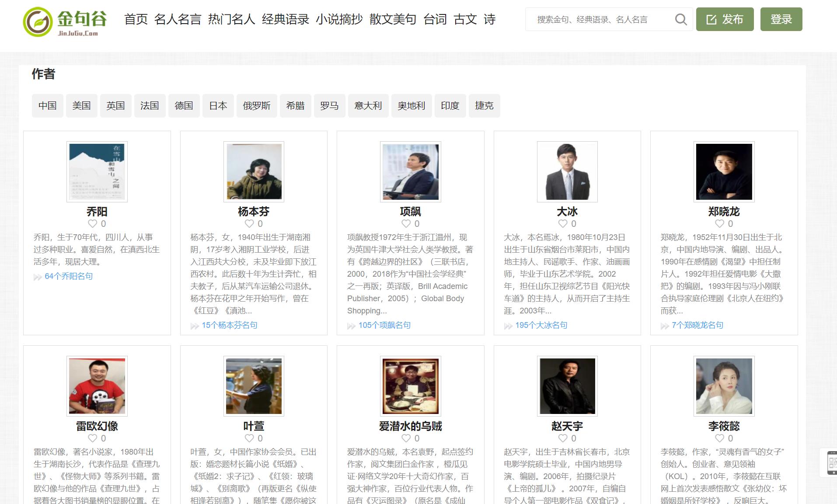Like author 爱潜水的乌贼 with heart icon
837x504 pixels.
[x=406, y=438]
